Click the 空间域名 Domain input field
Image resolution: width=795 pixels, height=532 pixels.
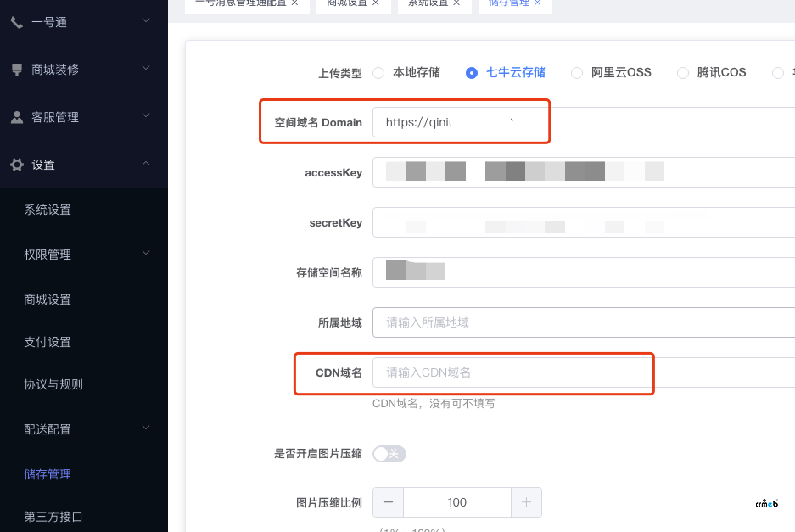click(x=584, y=122)
